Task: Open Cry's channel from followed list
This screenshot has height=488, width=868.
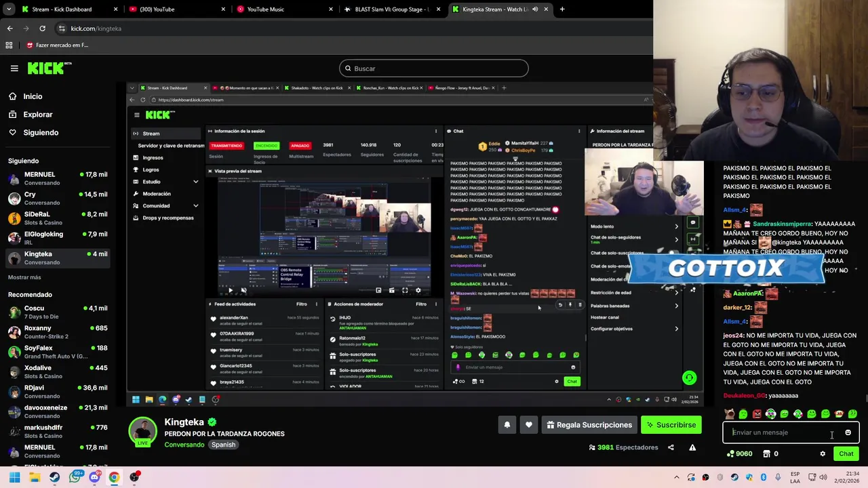Action: click(x=58, y=198)
